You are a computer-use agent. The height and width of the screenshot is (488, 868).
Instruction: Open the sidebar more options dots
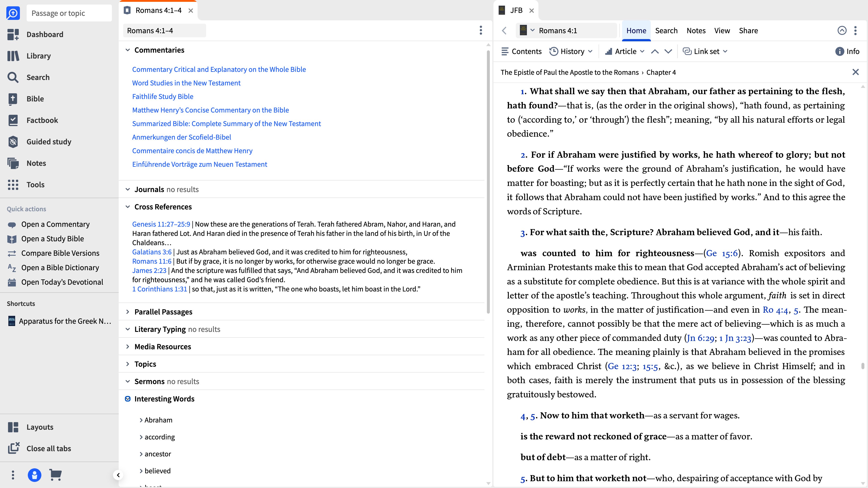tap(13, 475)
